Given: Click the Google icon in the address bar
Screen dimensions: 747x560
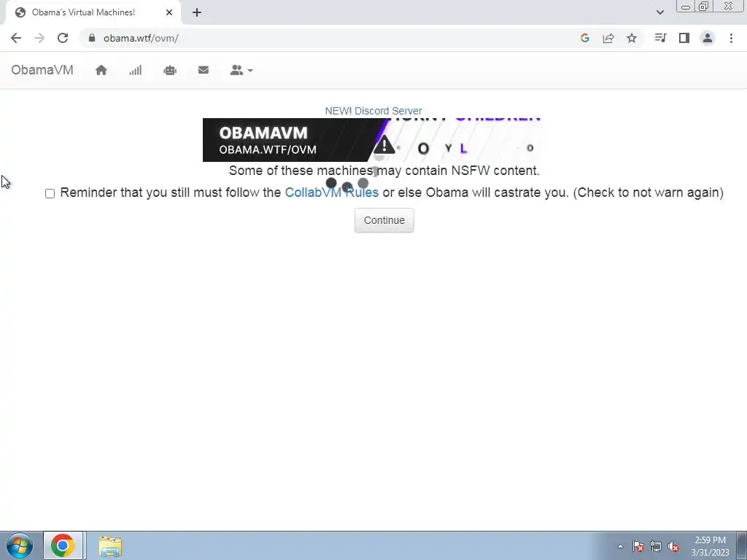Looking at the screenshot, I should [x=585, y=38].
